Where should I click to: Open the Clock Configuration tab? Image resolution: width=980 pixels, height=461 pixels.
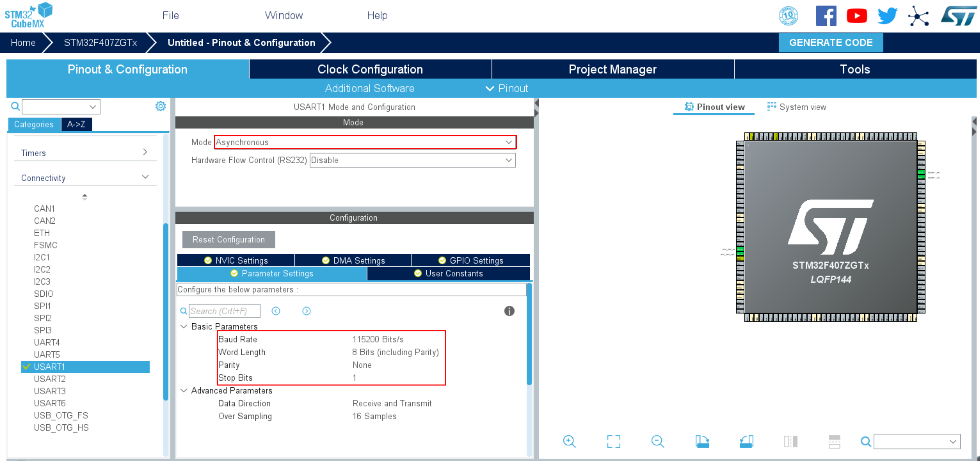point(370,69)
